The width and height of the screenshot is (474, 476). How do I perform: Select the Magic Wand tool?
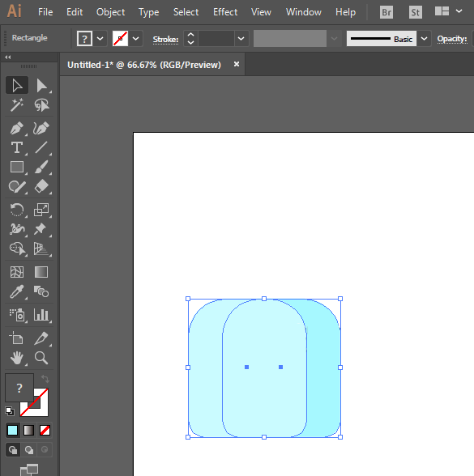[17, 105]
